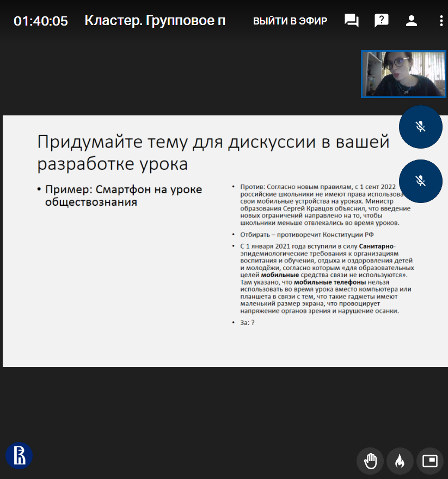Open the questions icon with question mark
The height and width of the screenshot is (479, 448).
point(382,21)
